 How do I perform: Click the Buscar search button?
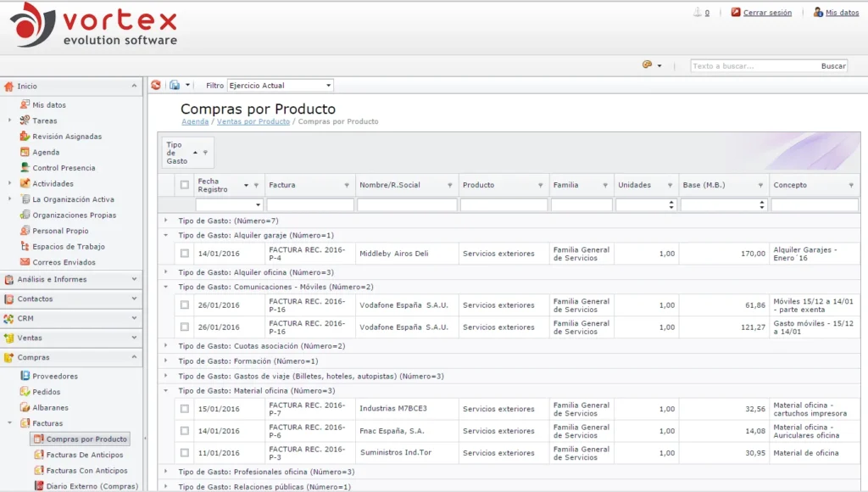click(833, 66)
